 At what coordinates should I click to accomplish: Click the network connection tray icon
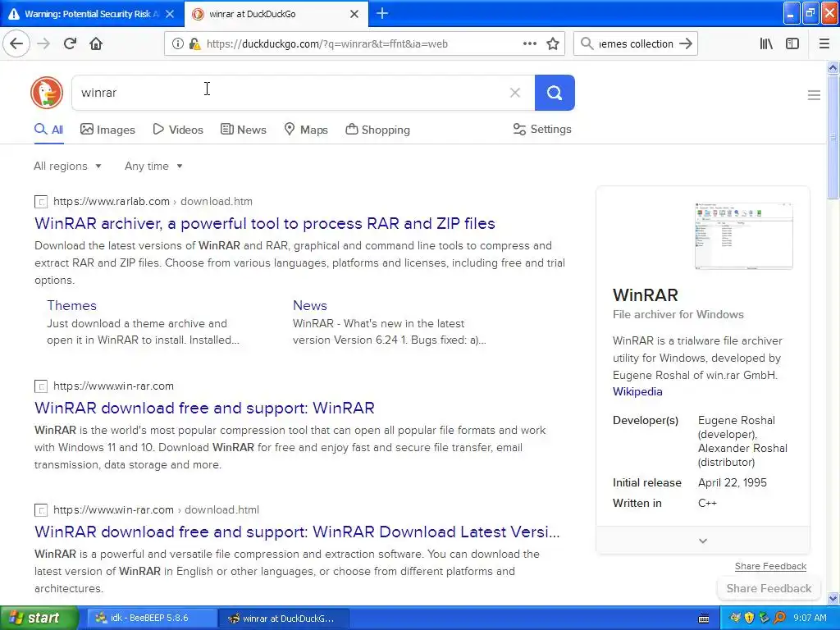tap(765, 619)
